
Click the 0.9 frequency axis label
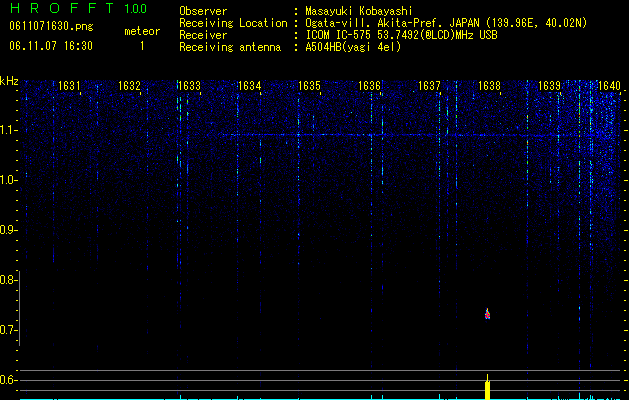pos(8,230)
